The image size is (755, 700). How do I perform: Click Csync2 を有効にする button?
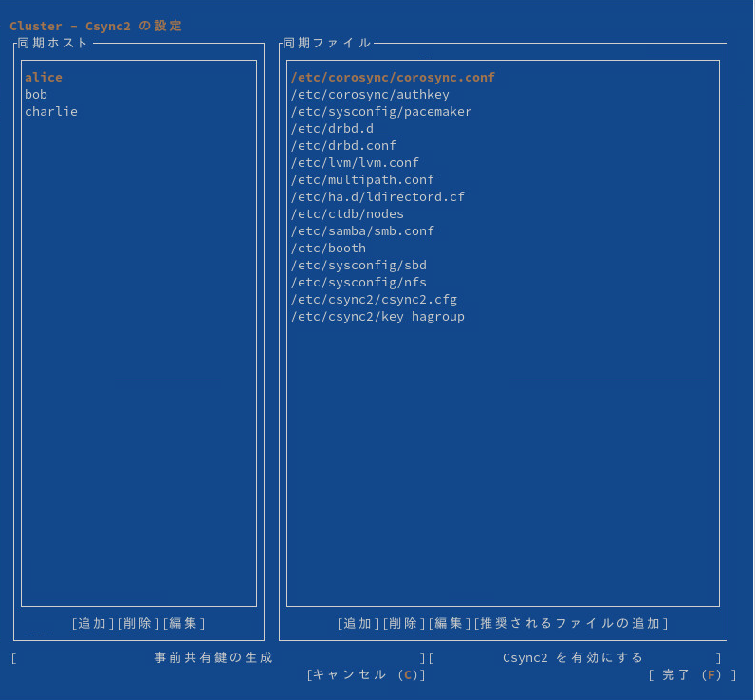coord(575,658)
